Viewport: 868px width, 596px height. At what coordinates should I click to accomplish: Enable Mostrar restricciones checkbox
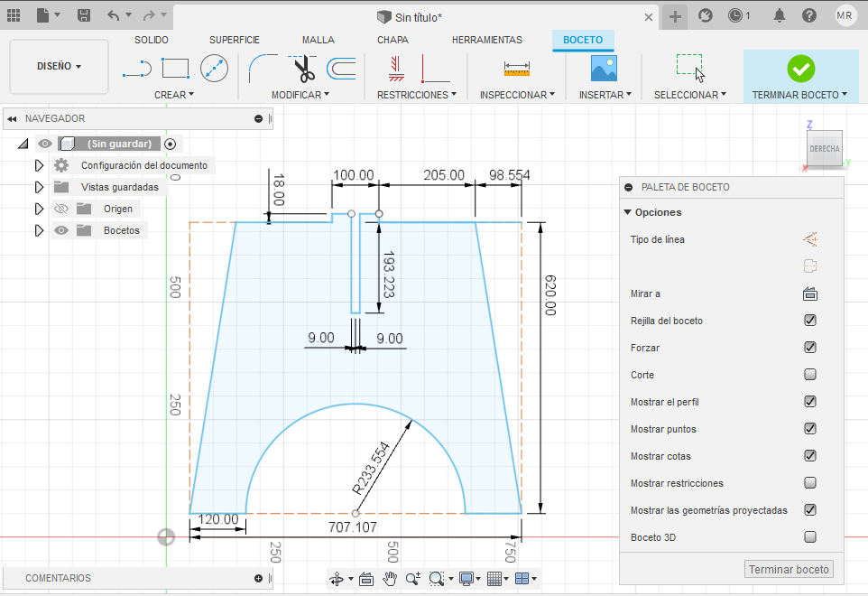[810, 483]
